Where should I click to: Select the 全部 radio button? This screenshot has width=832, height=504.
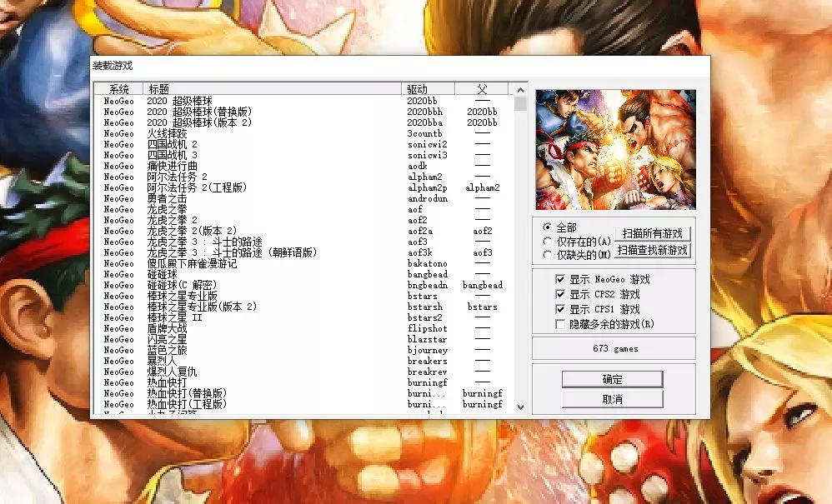point(547,227)
